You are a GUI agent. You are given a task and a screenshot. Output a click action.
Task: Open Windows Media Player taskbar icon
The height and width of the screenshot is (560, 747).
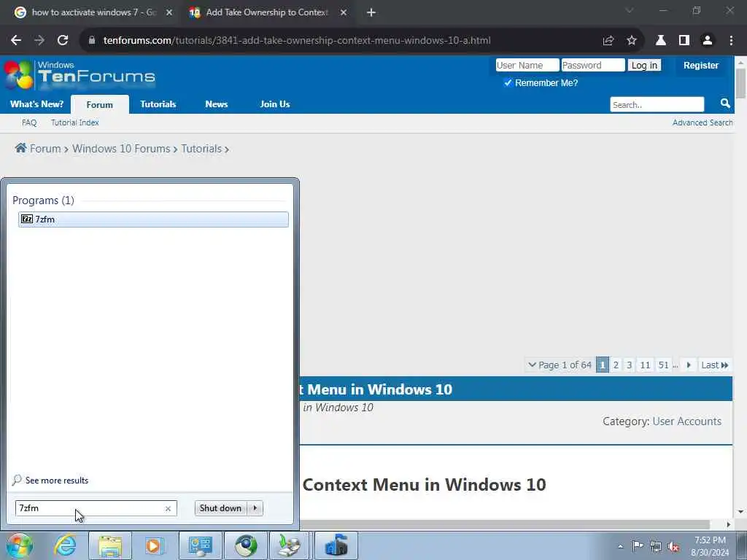click(154, 545)
